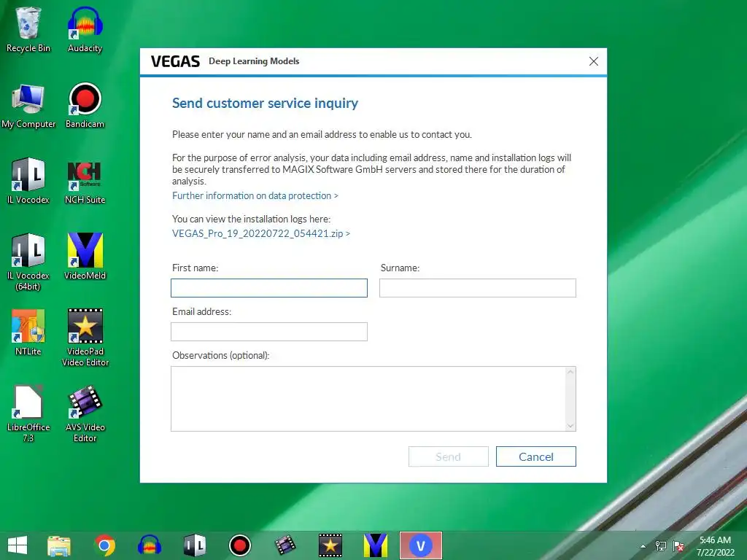Open IL Vocodex from the taskbar
747x560 pixels.
(194, 545)
